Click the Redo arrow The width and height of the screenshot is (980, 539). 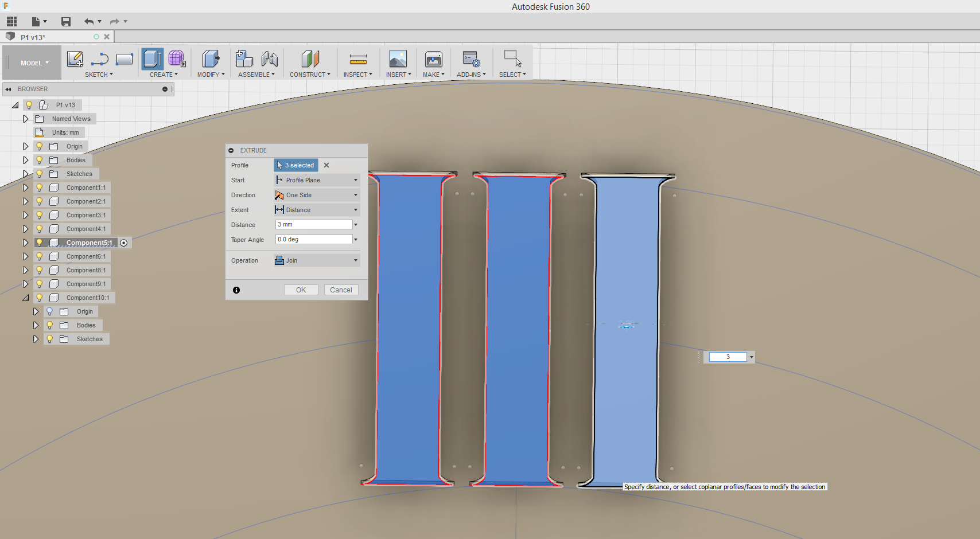(115, 22)
